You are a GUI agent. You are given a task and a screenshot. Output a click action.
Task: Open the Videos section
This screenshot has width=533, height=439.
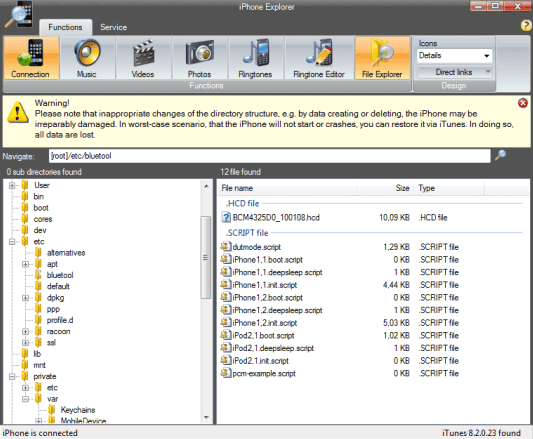tap(143, 58)
